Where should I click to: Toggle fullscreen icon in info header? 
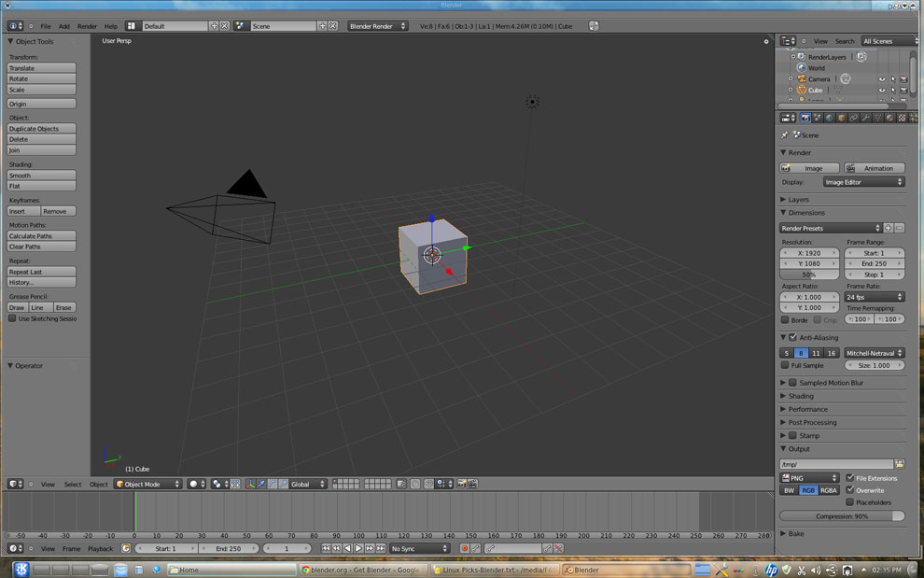point(594,26)
